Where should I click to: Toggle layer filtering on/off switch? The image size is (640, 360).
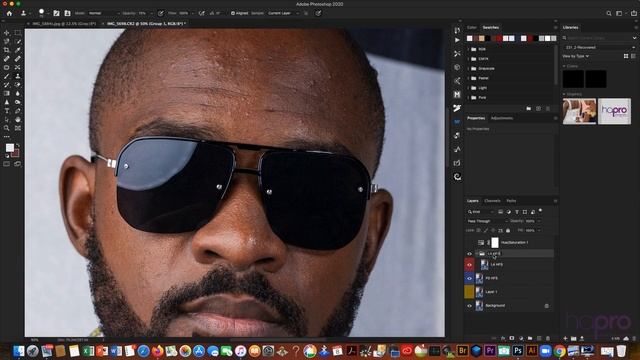click(540, 211)
